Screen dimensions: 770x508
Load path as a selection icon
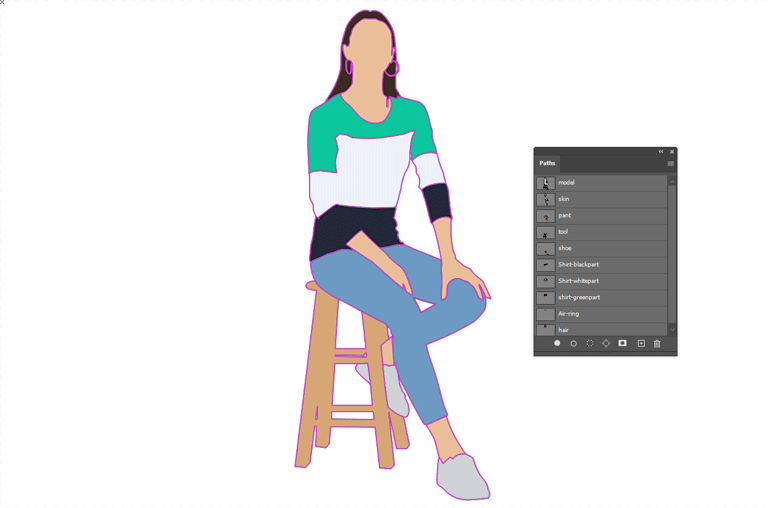(x=590, y=343)
